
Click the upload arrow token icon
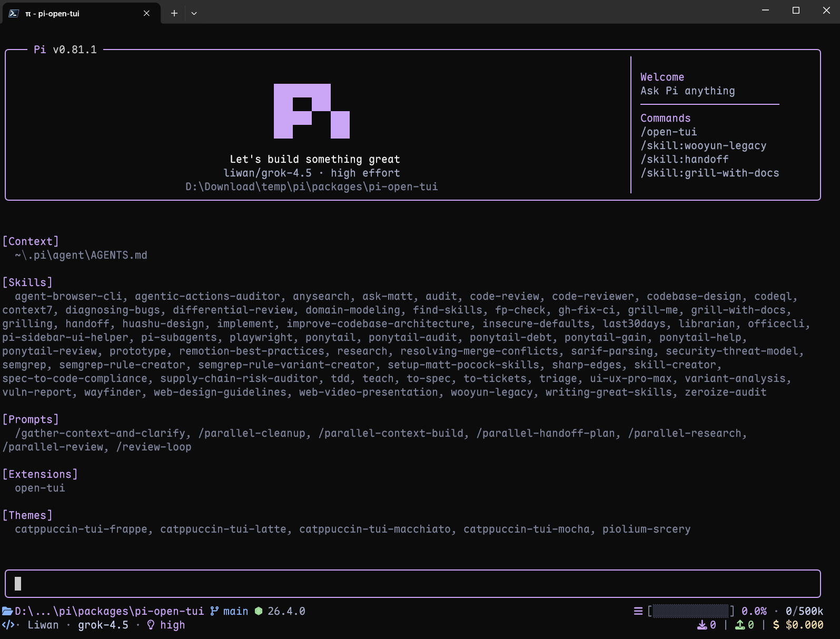[740, 625]
